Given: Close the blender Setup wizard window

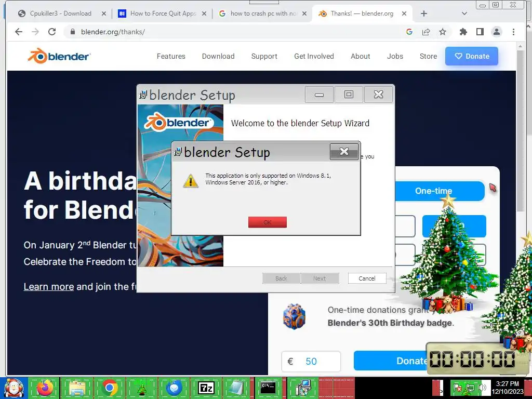Looking at the screenshot, I should coord(378,95).
